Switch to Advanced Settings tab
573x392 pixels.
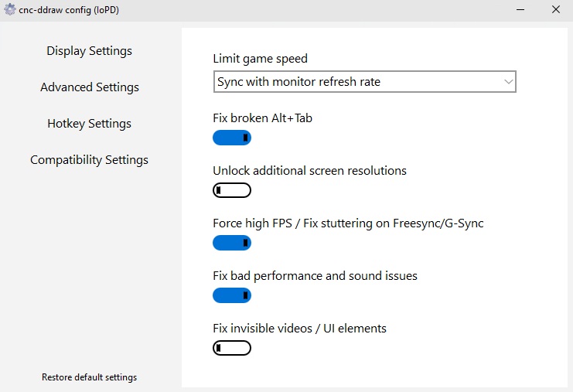tap(90, 87)
